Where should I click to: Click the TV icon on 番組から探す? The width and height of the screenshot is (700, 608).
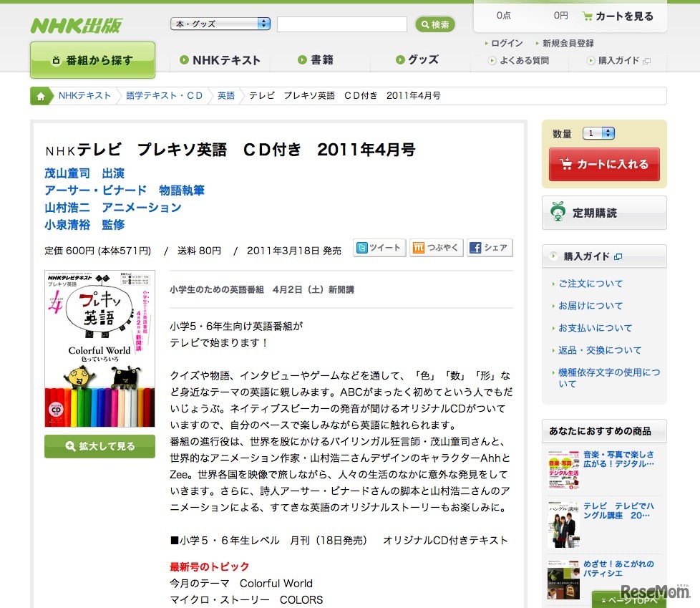tap(56, 60)
